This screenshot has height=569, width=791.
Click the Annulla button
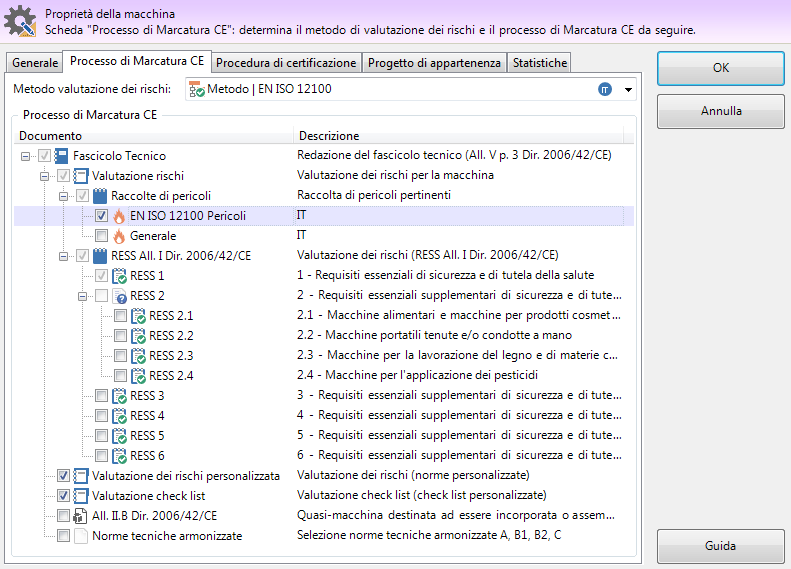pos(721,111)
